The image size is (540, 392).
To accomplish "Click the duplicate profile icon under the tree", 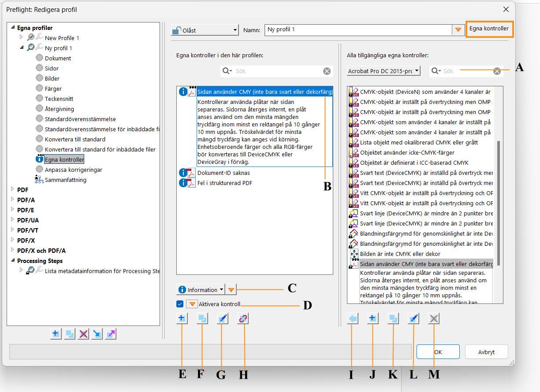I will point(69,334).
